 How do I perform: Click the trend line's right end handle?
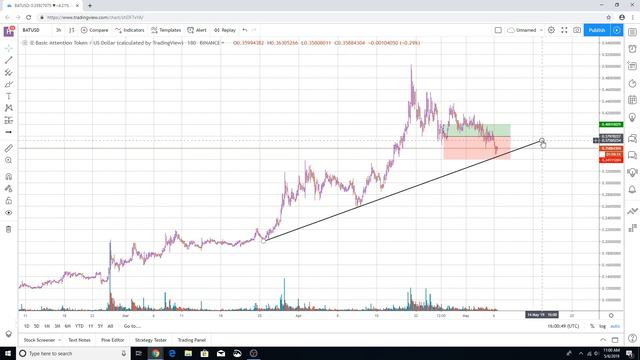[542, 141]
